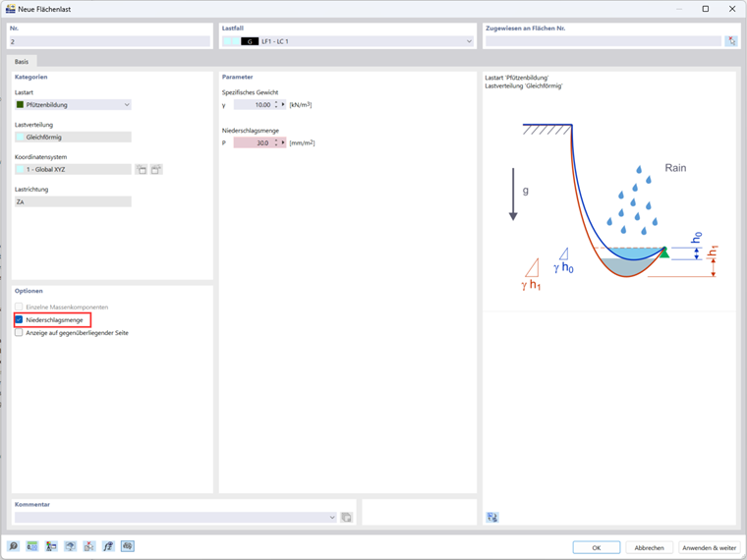The image size is (747, 560).
Task: Click the multi-select objects icon in bottom toolbar
Action: coord(89,546)
